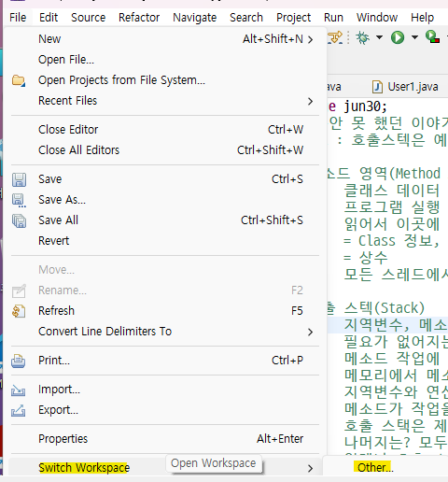Click the Convert Line Delimiters chevron
Image resolution: width=448 pixels, height=482 pixels.
point(310,332)
